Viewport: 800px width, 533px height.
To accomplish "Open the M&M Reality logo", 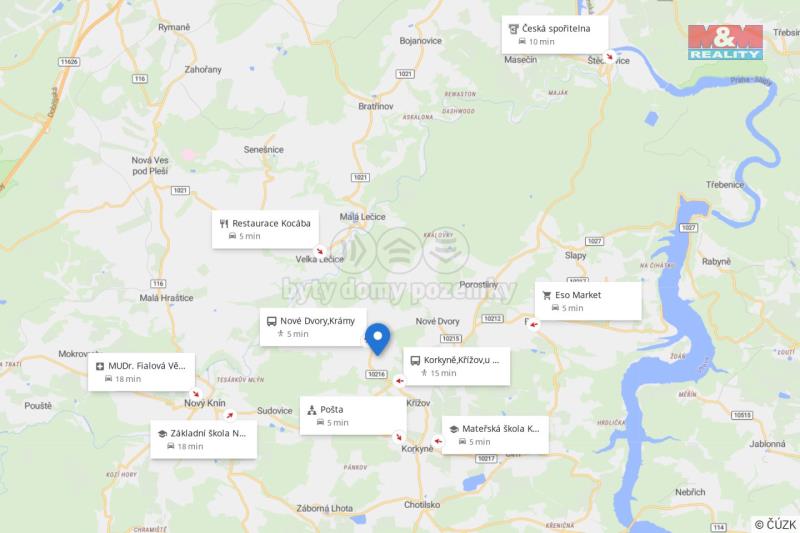I will (725, 42).
